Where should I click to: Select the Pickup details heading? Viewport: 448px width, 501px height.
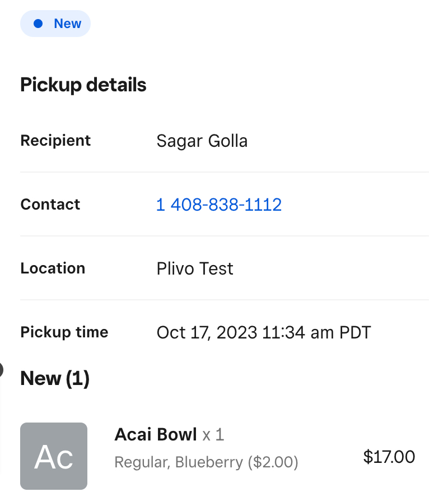pos(83,85)
